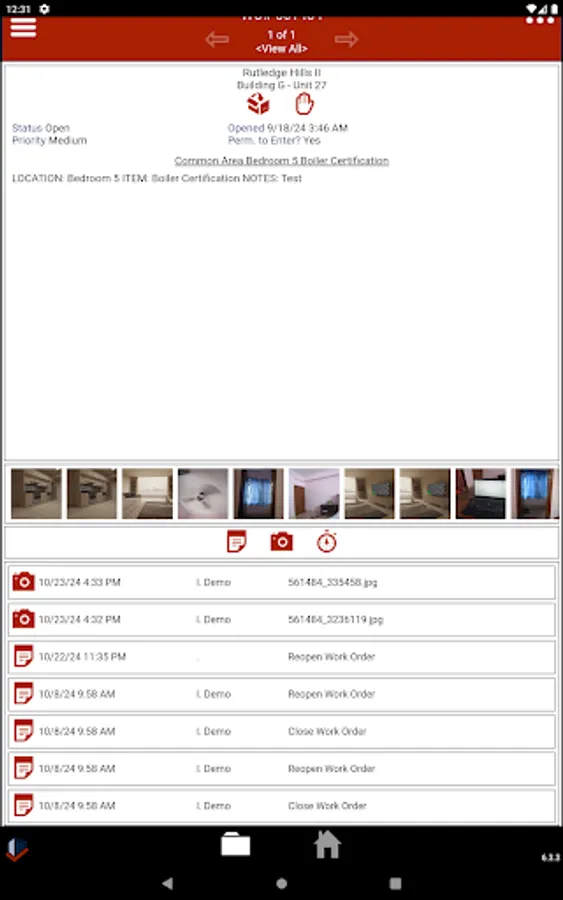Open the bedroom with bed thumbnail
The height and width of the screenshot is (900, 563).
point(147,494)
